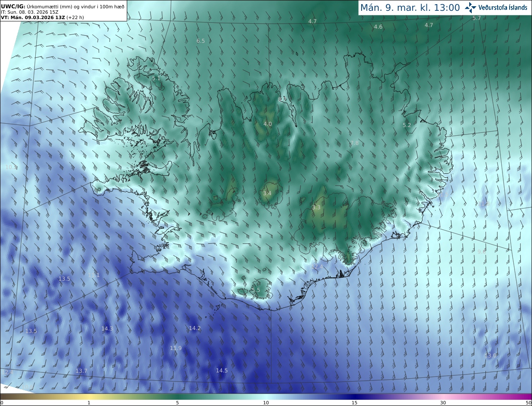Click the Veðurstofa Íslands name text
The width and height of the screenshot is (532, 406).
tap(503, 7)
